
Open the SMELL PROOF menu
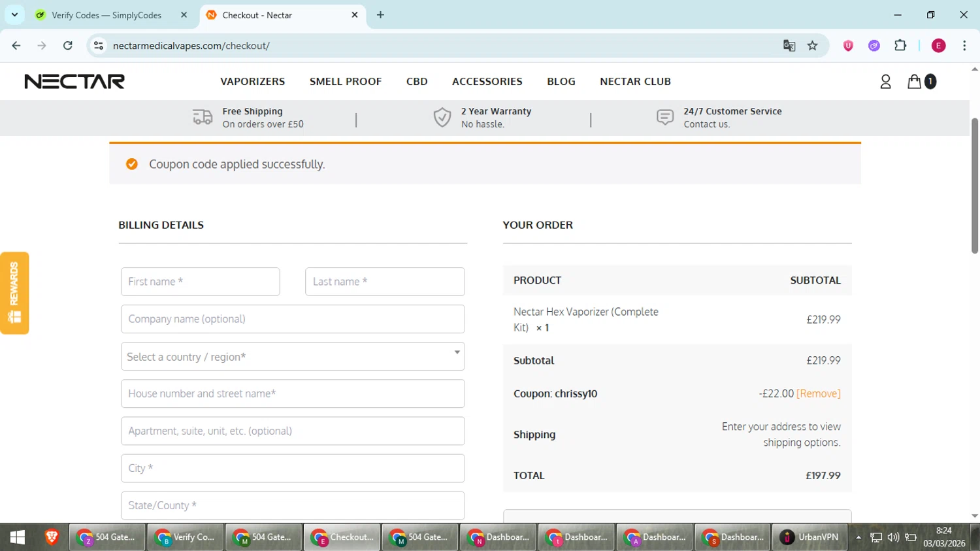346,82
